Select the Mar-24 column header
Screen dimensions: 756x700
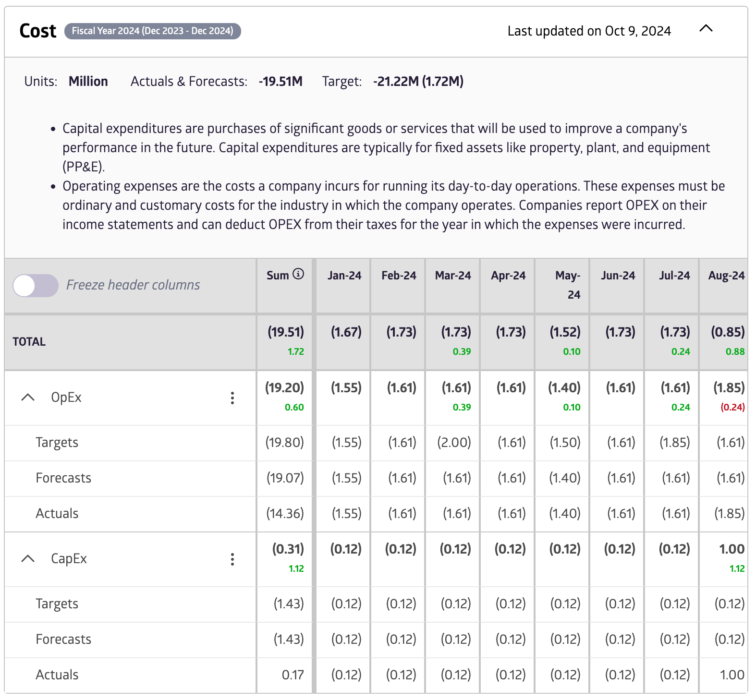click(x=452, y=276)
